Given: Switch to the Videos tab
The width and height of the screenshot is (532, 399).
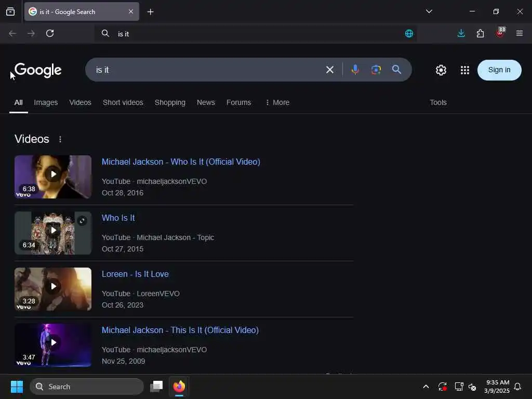Looking at the screenshot, I should pyautogui.click(x=80, y=102).
